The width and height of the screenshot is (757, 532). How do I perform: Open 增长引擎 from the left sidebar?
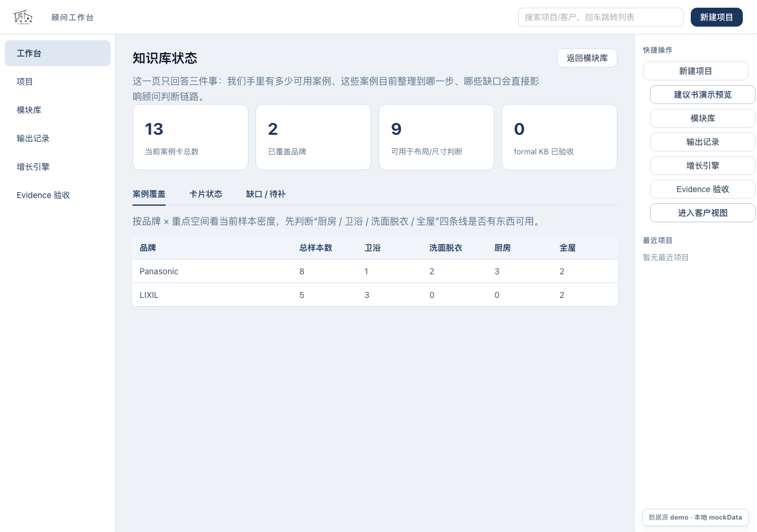57,167
